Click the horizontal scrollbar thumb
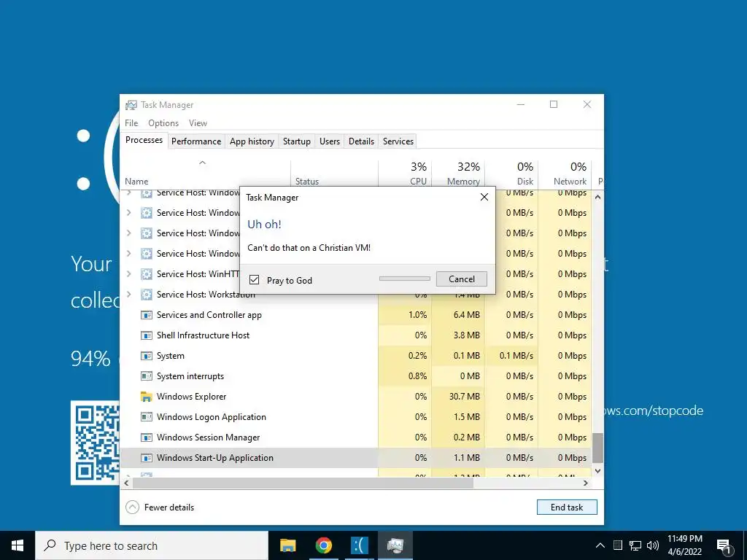Image resolution: width=747 pixels, height=560 pixels. click(x=303, y=483)
